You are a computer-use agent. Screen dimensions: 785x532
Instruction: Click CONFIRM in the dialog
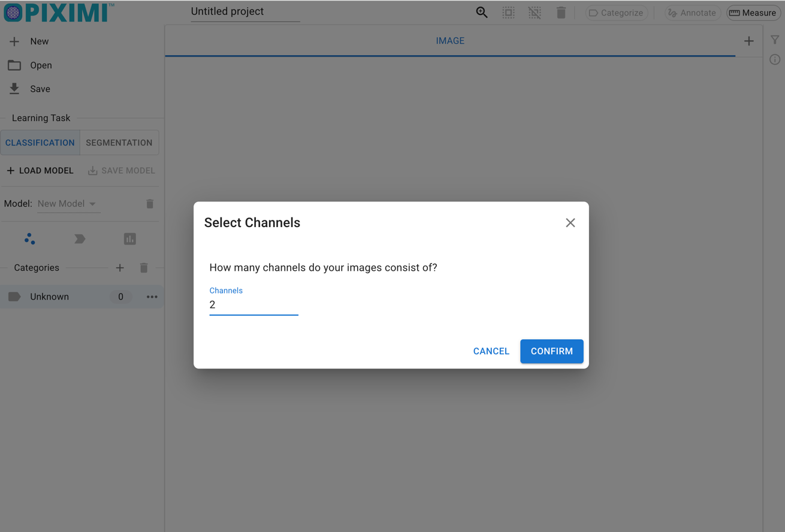(552, 351)
